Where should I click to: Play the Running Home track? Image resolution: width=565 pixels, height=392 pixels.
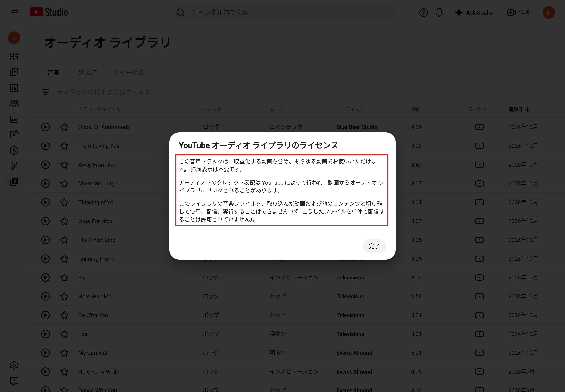coord(45,259)
